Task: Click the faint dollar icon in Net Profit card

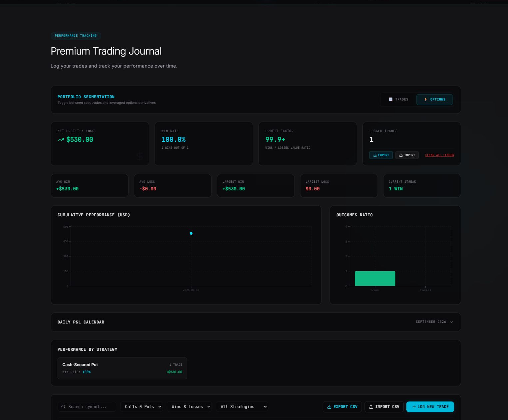Action: point(140,156)
